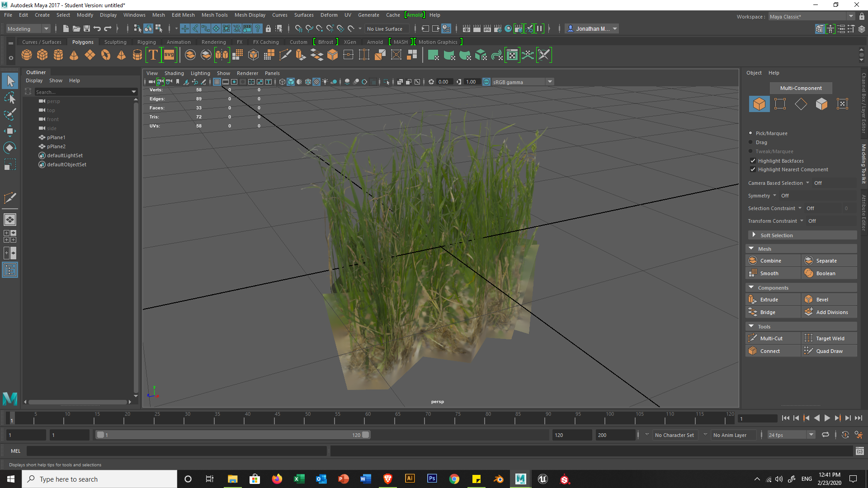Uncheck Highlight Nearest Component

tap(753, 169)
